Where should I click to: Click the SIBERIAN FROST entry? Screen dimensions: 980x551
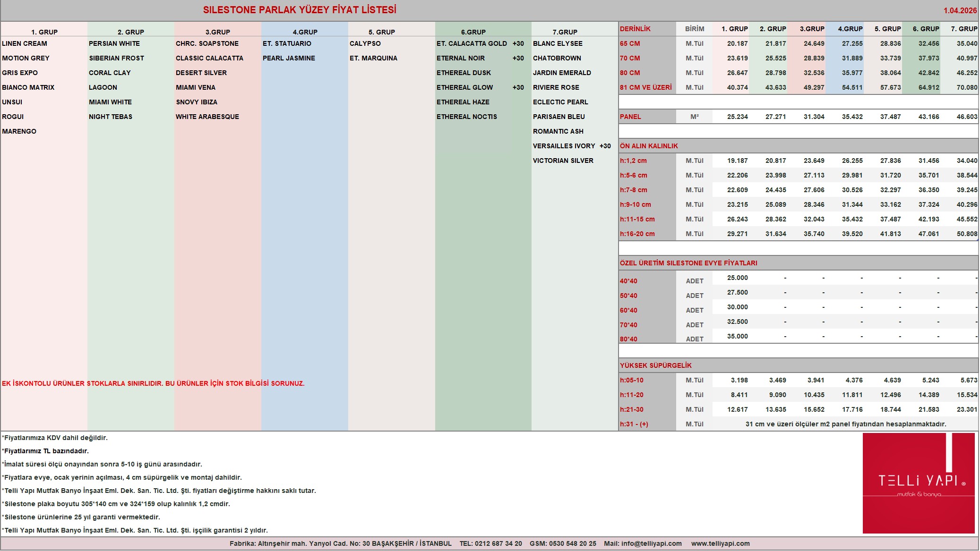117,58
